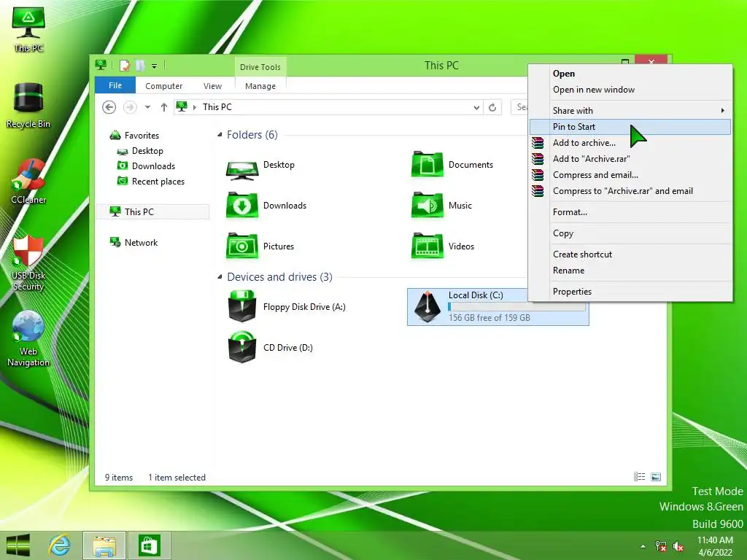Select Favorites in the navigation pane
This screenshot has width=747, height=560.
coord(134,136)
